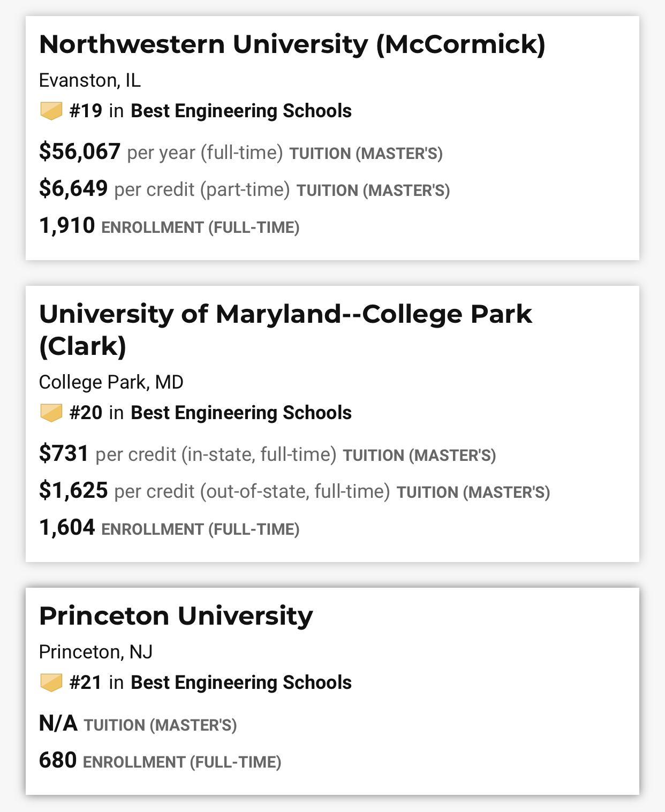Select the $1,625 per credit out-of-state tuition
665x812 pixels.
(294, 491)
